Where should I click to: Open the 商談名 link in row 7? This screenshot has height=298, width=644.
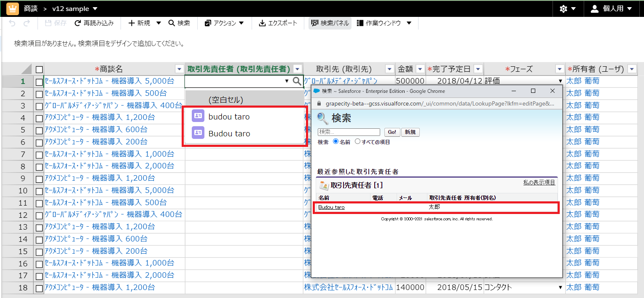[109, 154]
